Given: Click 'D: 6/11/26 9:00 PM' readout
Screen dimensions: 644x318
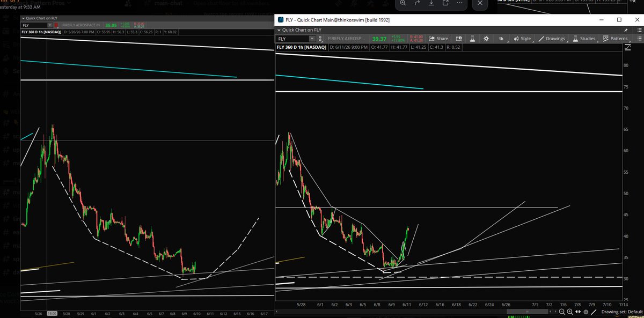Looking at the screenshot, I should pyautogui.click(x=348, y=47).
